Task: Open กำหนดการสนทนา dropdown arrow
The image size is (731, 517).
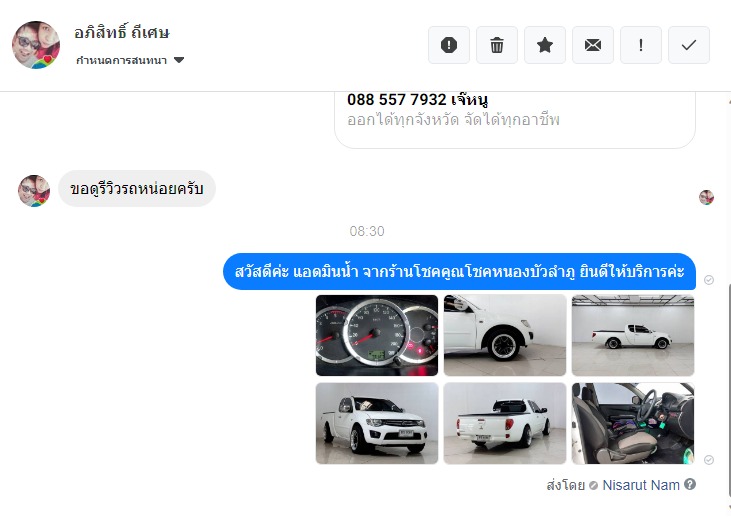Action: click(x=179, y=60)
